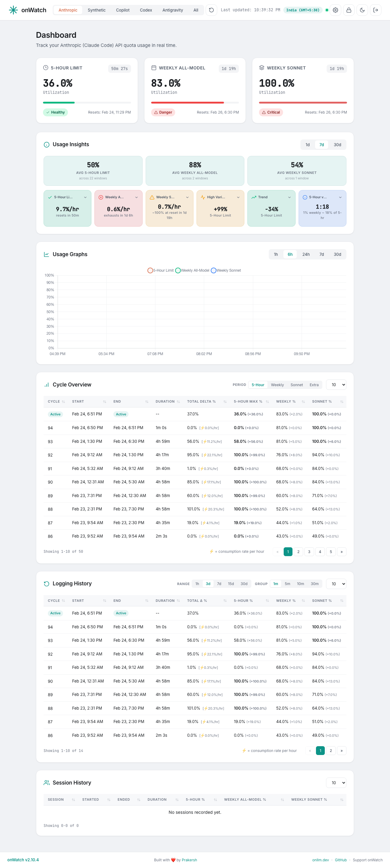
Task: Set Usage Graphs range to 24h
Action: click(x=306, y=254)
